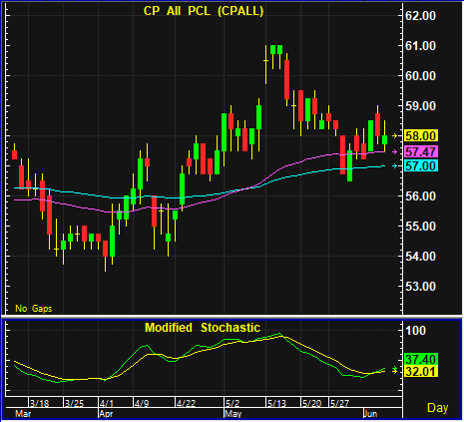Click the Mar month label

coord(23,414)
